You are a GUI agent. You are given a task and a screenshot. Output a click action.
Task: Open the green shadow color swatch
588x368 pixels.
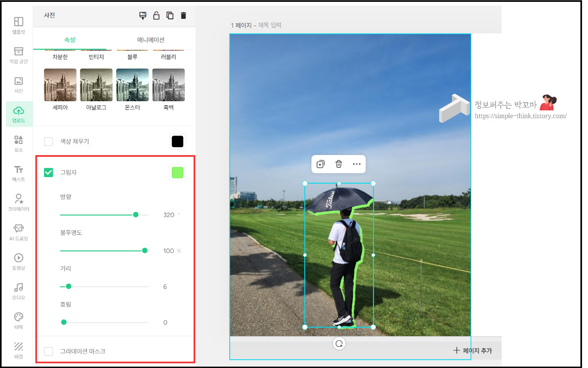(177, 172)
